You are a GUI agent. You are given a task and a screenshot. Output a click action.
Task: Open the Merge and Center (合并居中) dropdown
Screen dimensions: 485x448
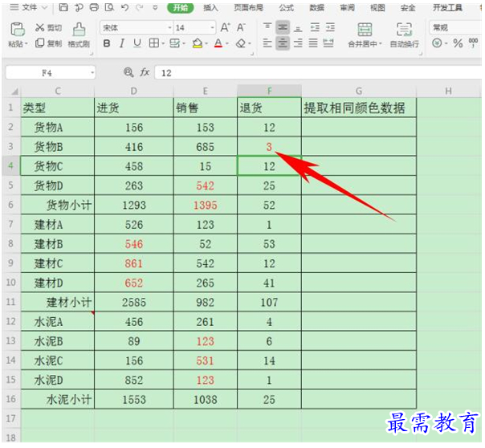pos(381,44)
